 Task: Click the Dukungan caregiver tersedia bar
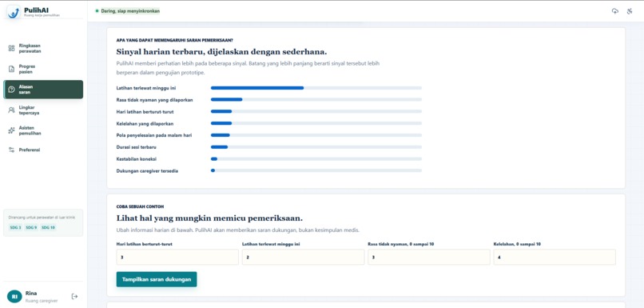click(x=316, y=170)
